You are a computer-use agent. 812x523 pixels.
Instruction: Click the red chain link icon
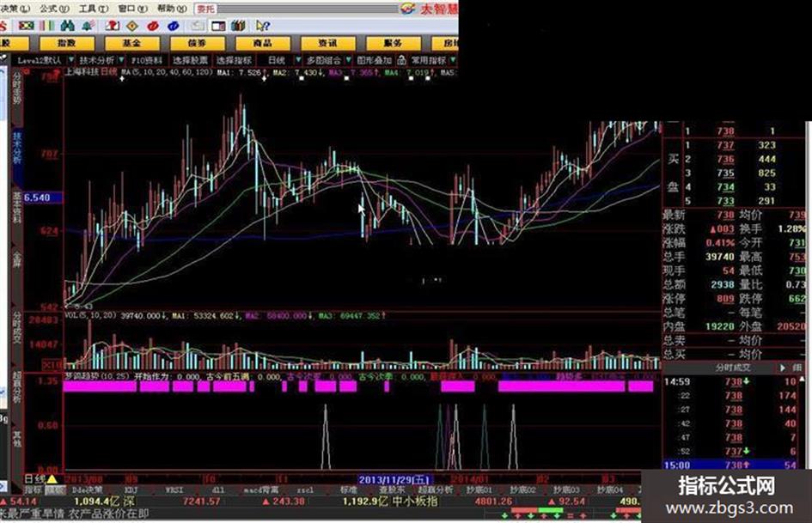coord(153,26)
